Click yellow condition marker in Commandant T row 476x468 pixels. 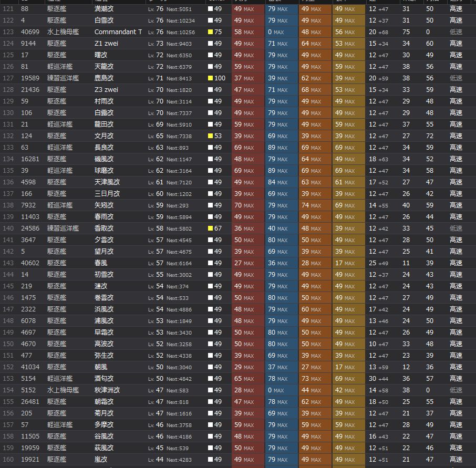[x=210, y=32]
